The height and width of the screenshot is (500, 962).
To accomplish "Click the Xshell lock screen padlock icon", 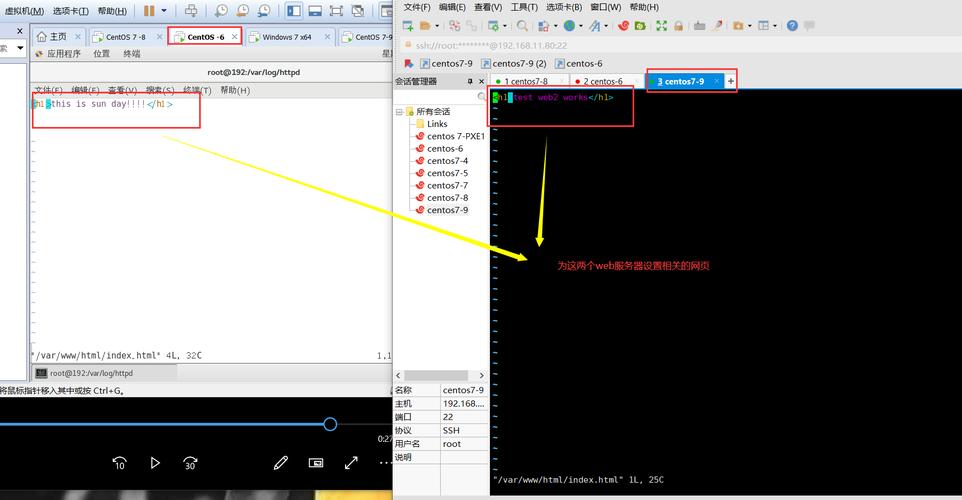I will [x=679, y=25].
